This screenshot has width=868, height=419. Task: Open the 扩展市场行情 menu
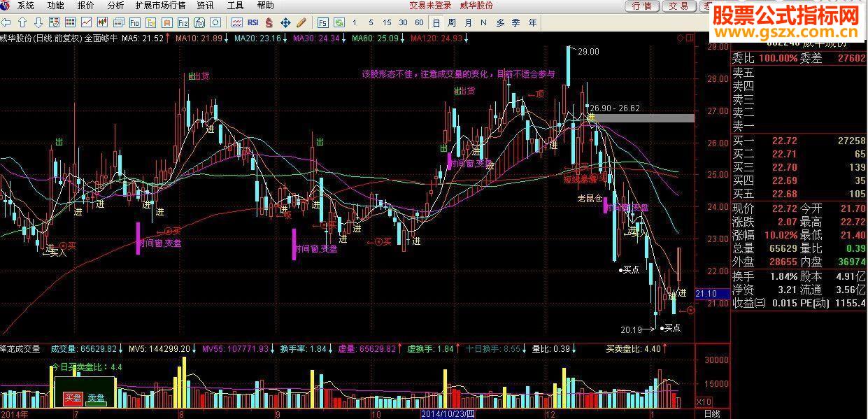coord(161,6)
